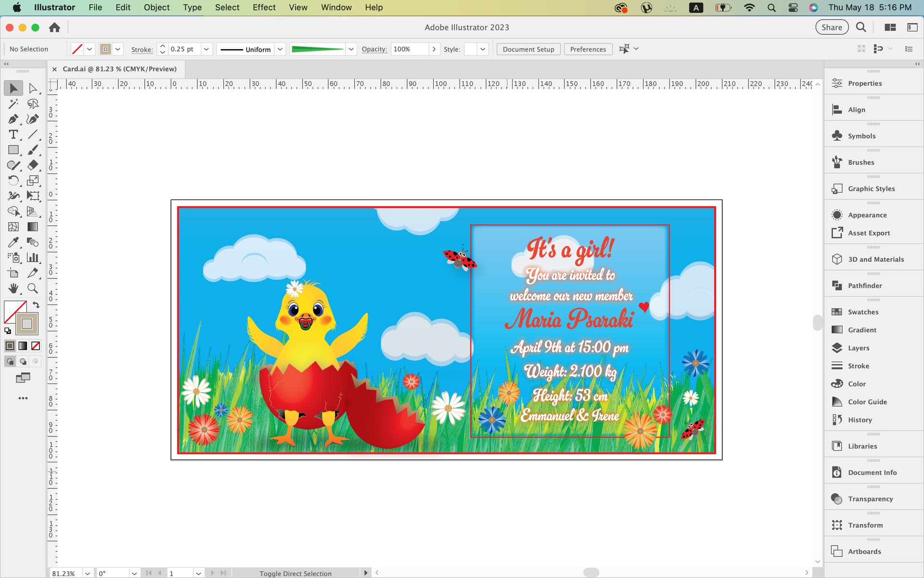This screenshot has height=578, width=924.
Task: Swap the fill and stroke colors
Action: [x=36, y=305]
